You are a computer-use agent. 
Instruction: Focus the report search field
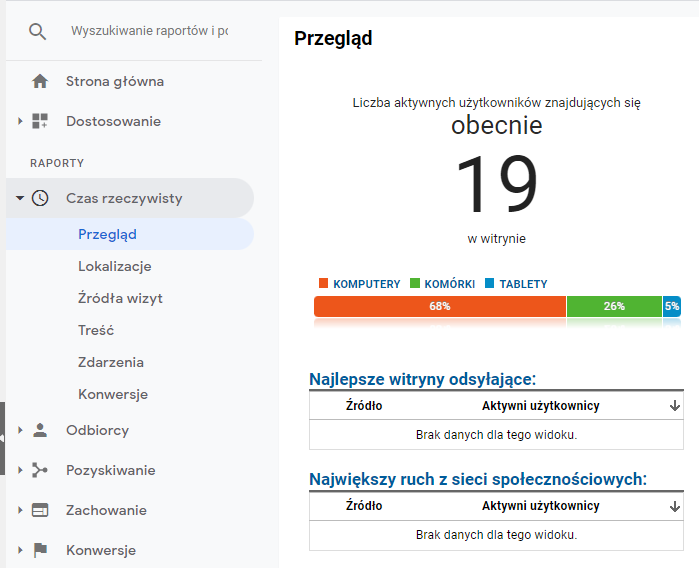(x=149, y=31)
